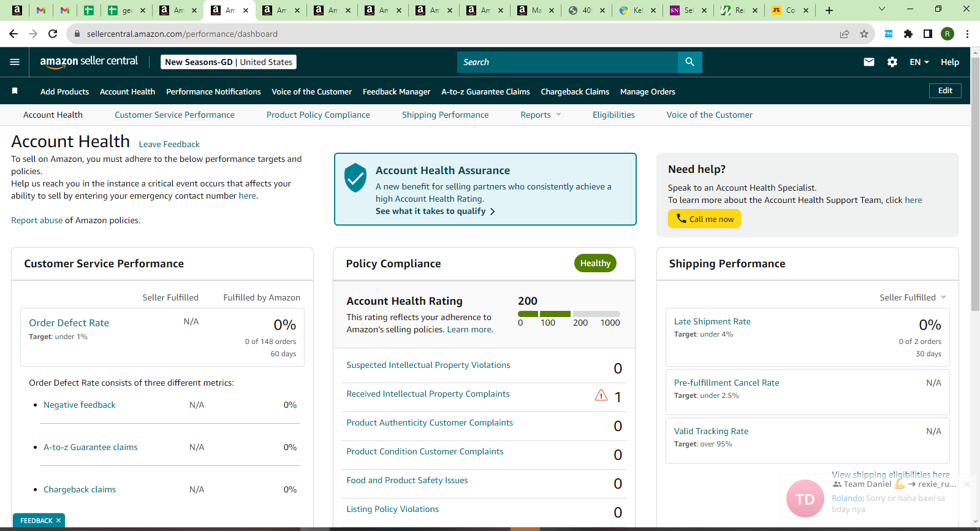Image resolution: width=980 pixels, height=531 pixels.
Task: Open the Chrome three-dot menu
Action: point(967,34)
